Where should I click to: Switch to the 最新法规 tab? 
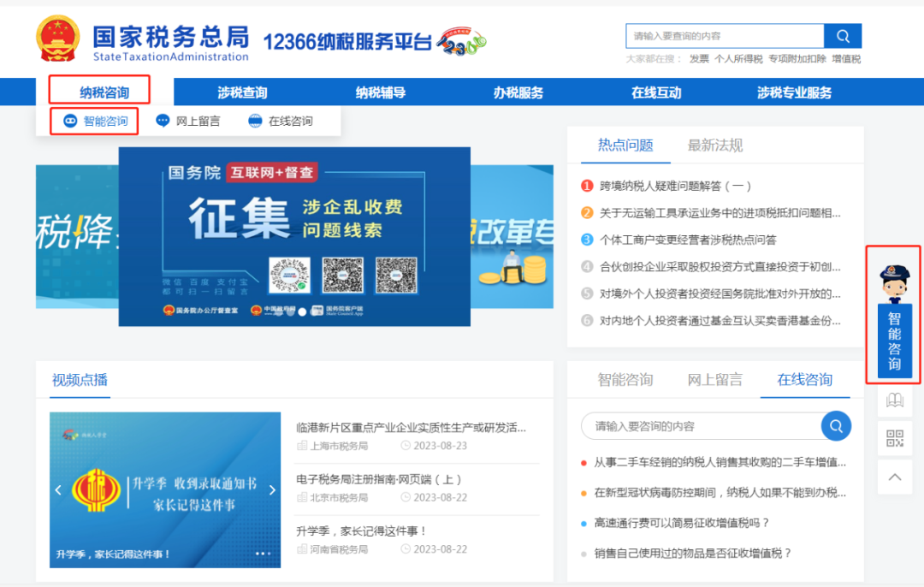tap(714, 145)
